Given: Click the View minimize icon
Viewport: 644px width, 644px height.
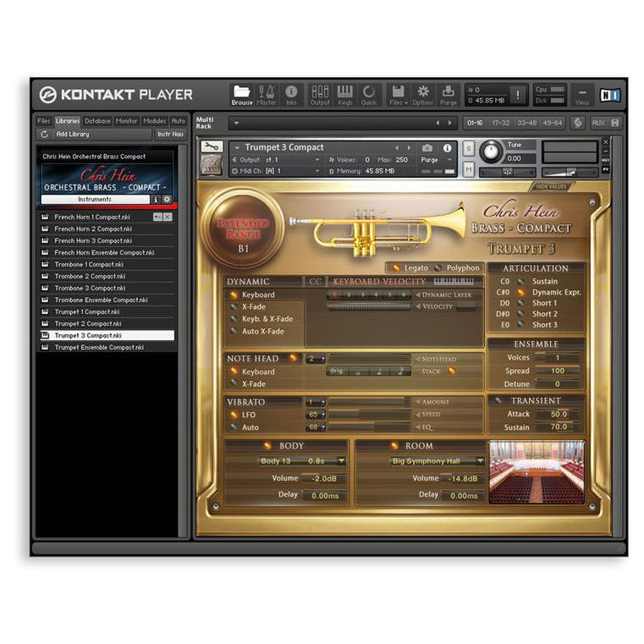Looking at the screenshot, I should [x=582, y=93].
